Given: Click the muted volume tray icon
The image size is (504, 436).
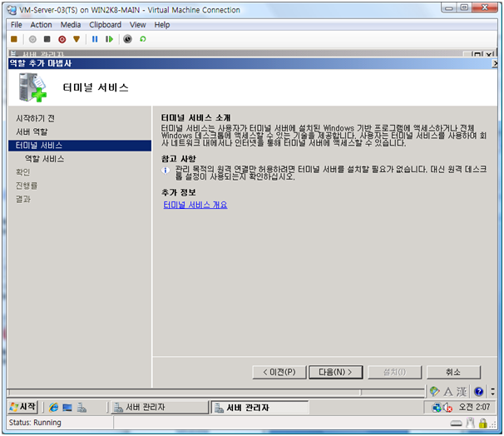Looking at the screenshot, I should [x=447, y=408].
